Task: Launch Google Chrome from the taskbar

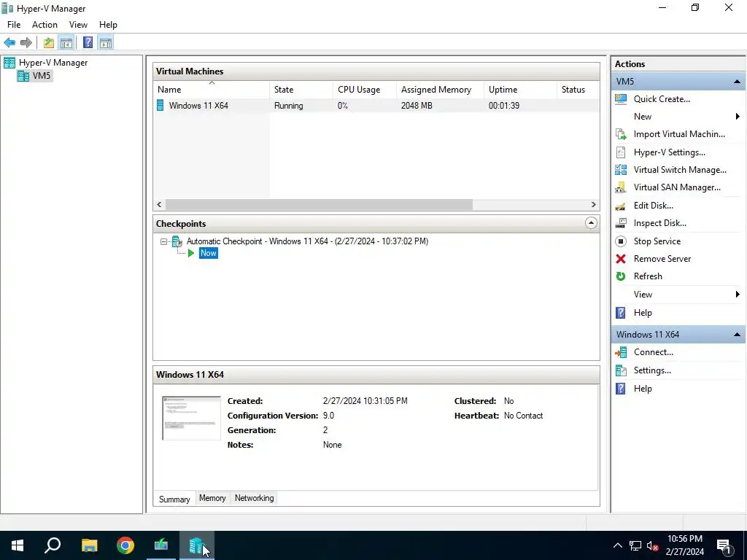Action: pyautogui.click(x=125, y=545)
